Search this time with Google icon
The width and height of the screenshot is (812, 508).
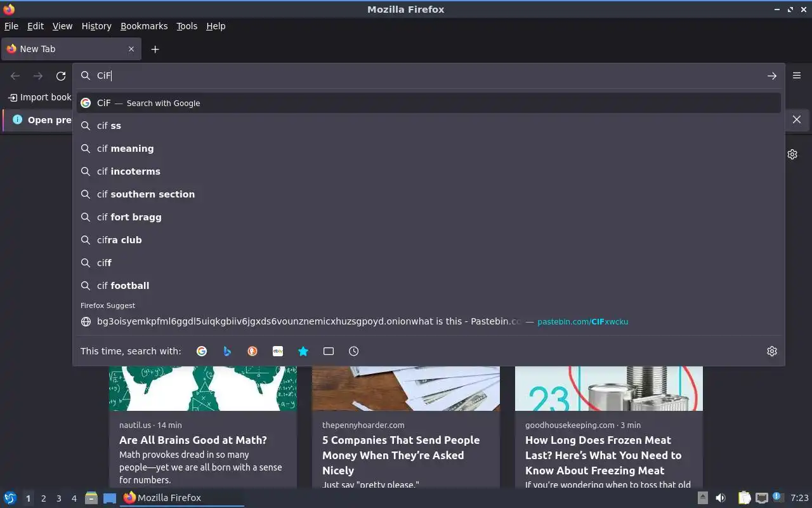(x=202, y=351)
